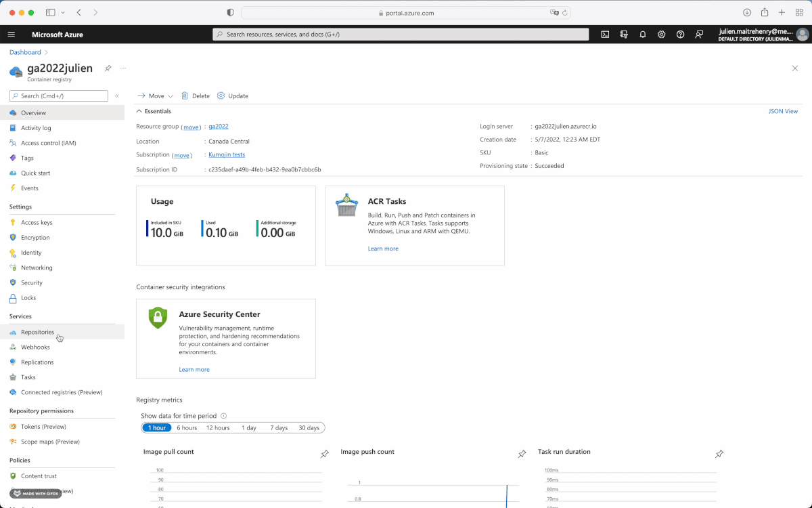Open the Help question mark icon
Image resolution: width=812 pixels, height=508 pixels.
[681, 35]
